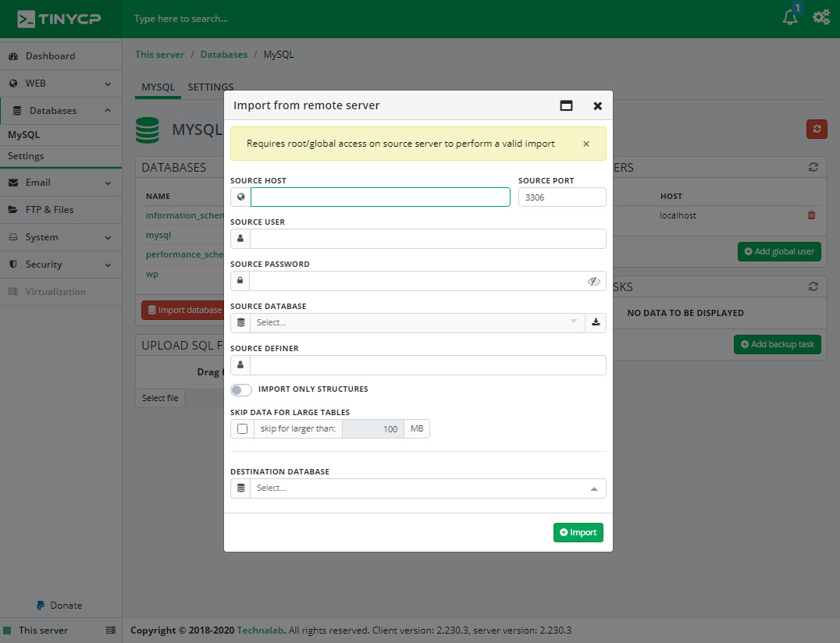Open the settings gears icon
This screenshot has height=643, width=840.
(820, 18)
